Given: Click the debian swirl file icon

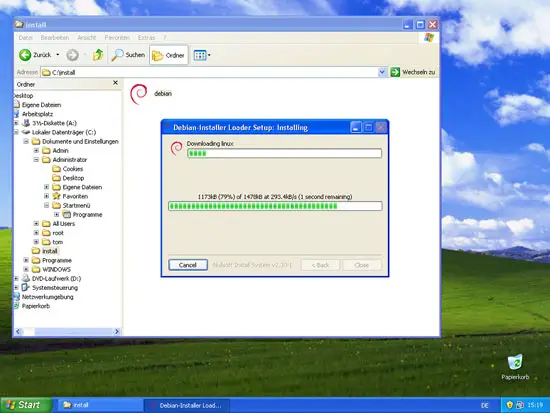Looking at the screenshot, I should [139, 94].
